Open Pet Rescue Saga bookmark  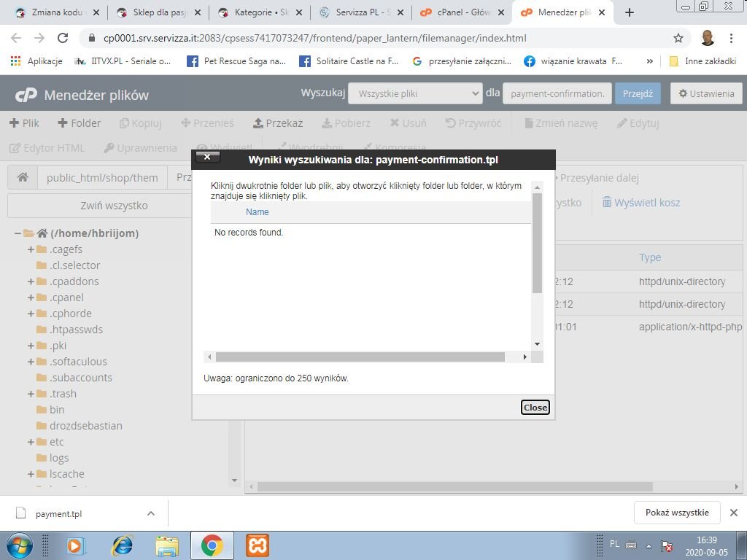click(237, 61)
